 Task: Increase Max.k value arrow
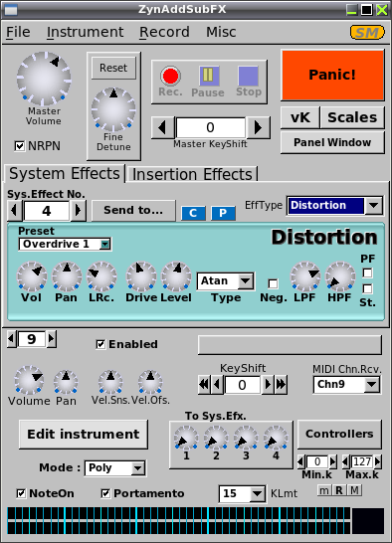[x=378, y=461]
